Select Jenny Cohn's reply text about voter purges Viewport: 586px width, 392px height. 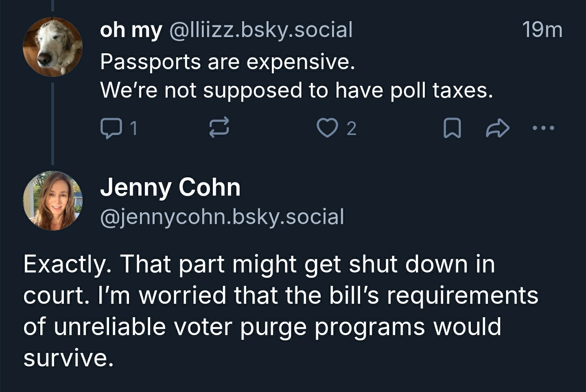point(281,311)
